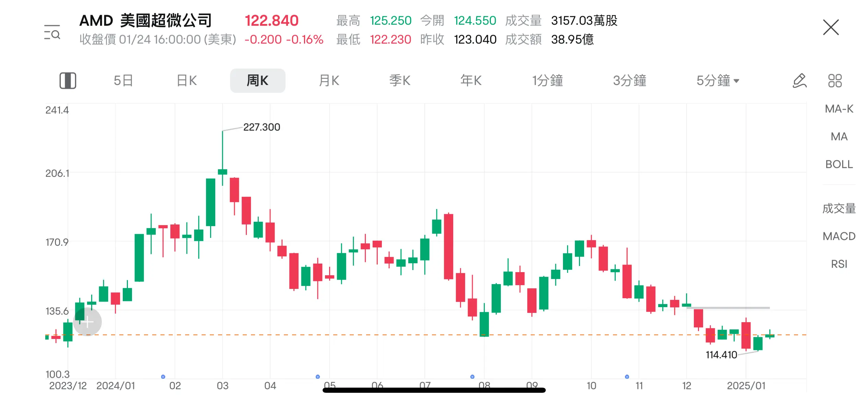Tap the 206.1 price axis label
The image size is (868, 401).
click(57, 173)
